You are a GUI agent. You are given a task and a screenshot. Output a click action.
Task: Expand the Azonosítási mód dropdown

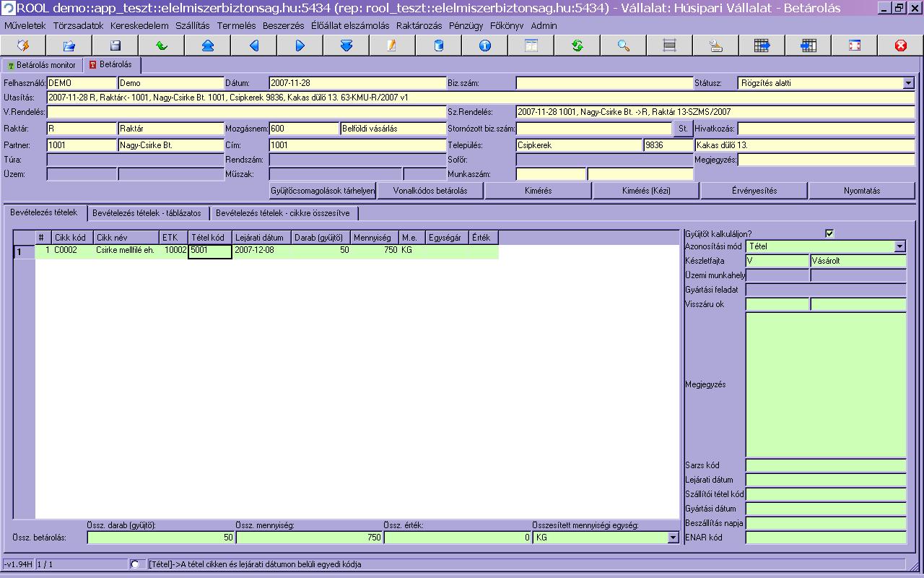(899, 246)
